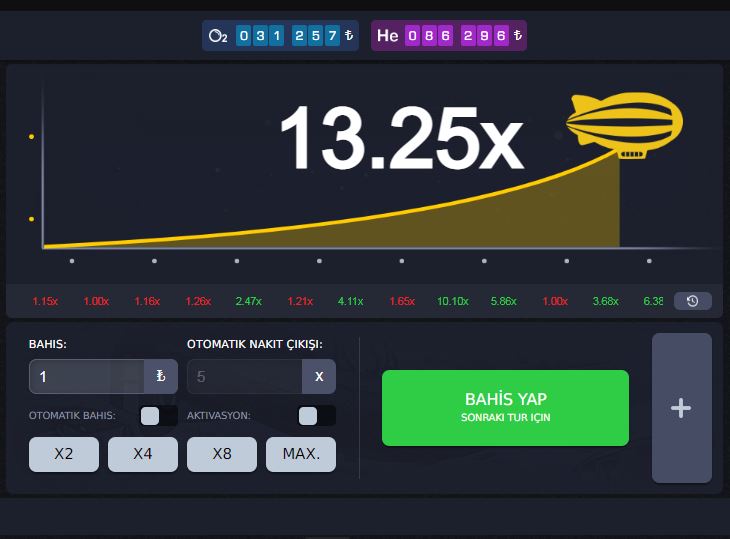Multiply the bet with X8
Image resolution: width=730 pixels, height=539 pixels.
click(222, 454)
